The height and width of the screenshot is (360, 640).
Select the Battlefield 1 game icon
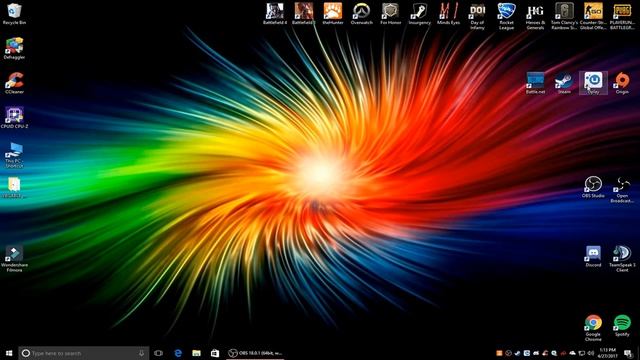tap(304, 13)
